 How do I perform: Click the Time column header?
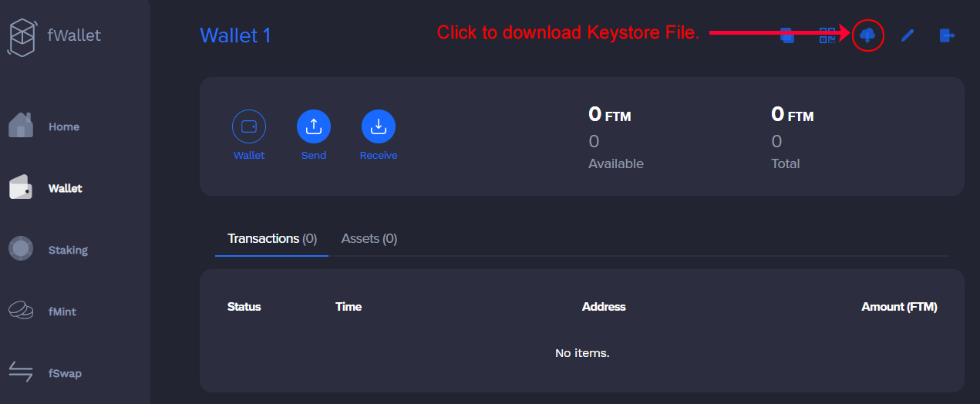tap(349, 307)
